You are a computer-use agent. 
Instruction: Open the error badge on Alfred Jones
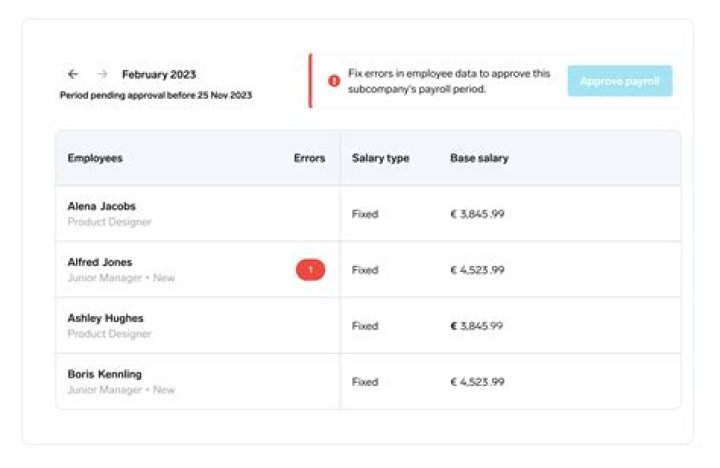[310, 270]
